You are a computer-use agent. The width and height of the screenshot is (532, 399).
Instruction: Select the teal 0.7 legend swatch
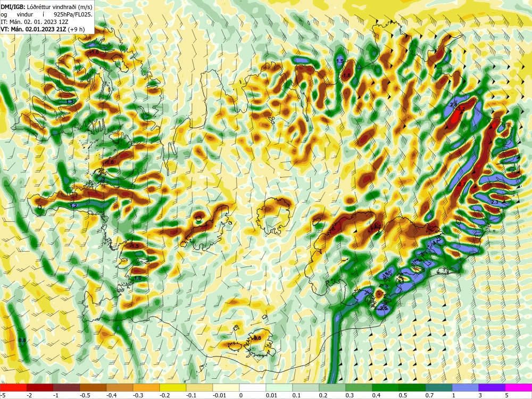(x=439, y=387)
